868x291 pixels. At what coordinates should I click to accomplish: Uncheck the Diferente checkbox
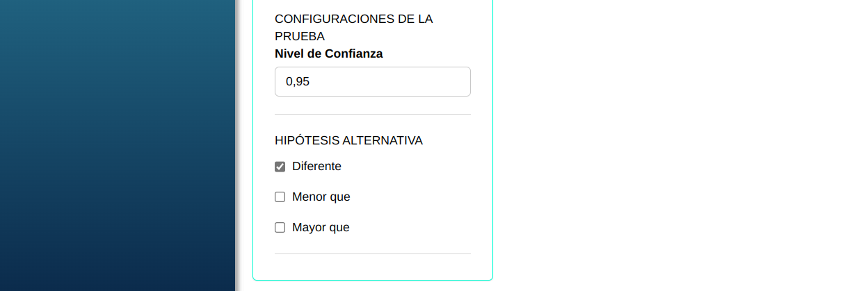[280, 167]
